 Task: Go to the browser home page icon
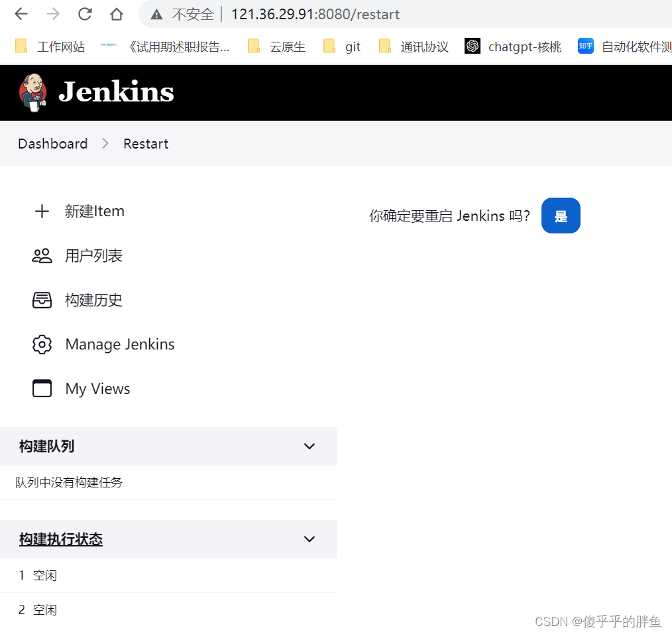click(x=117, y=14)
